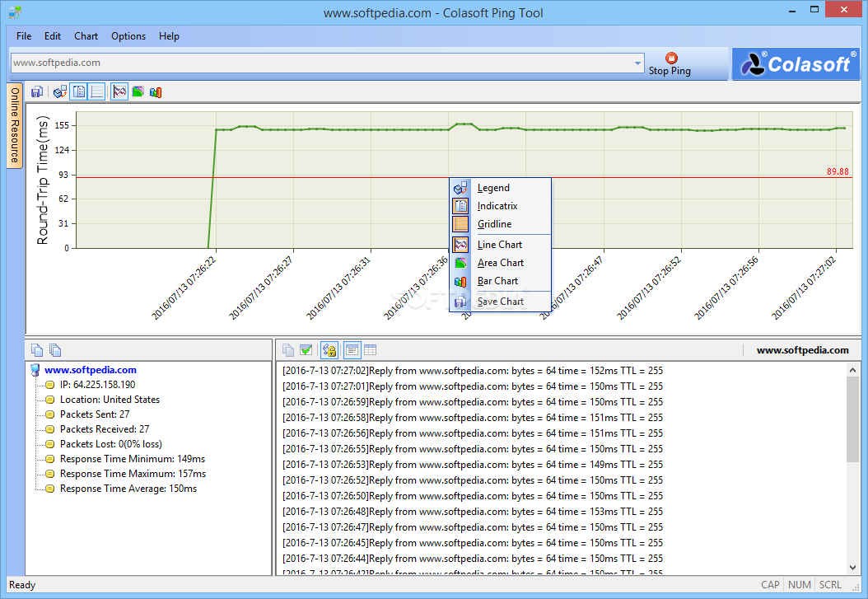Toggle the Indicatrix toolbar button
Screen dimensions: 868x599
(x=79, y=92)
